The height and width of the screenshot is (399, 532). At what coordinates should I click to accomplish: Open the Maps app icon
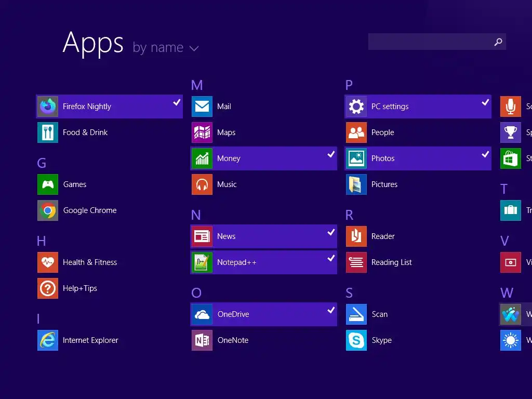pyautogui.click(x=202, y=132)
